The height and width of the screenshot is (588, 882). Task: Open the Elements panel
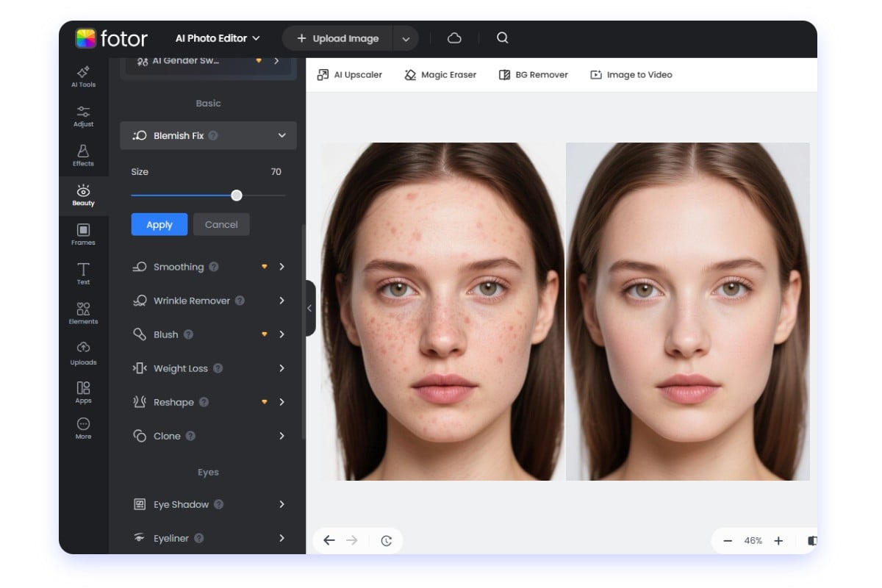coord(83,313)
